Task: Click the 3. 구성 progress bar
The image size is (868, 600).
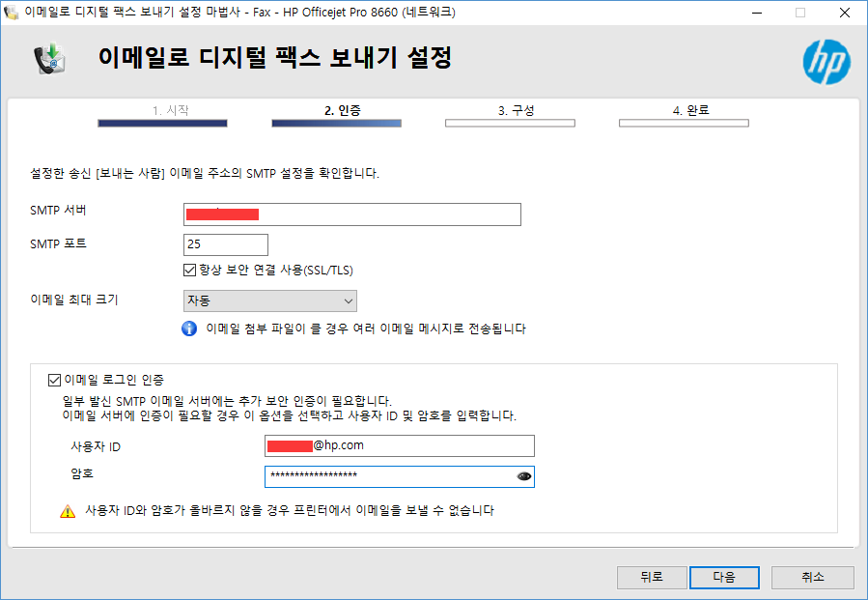Action: click(511, 124)
